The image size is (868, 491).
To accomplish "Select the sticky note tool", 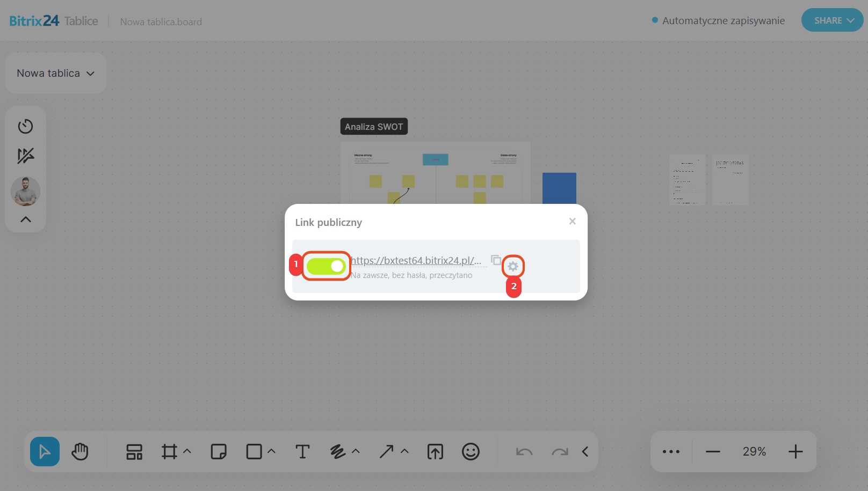I will [219, 452].
